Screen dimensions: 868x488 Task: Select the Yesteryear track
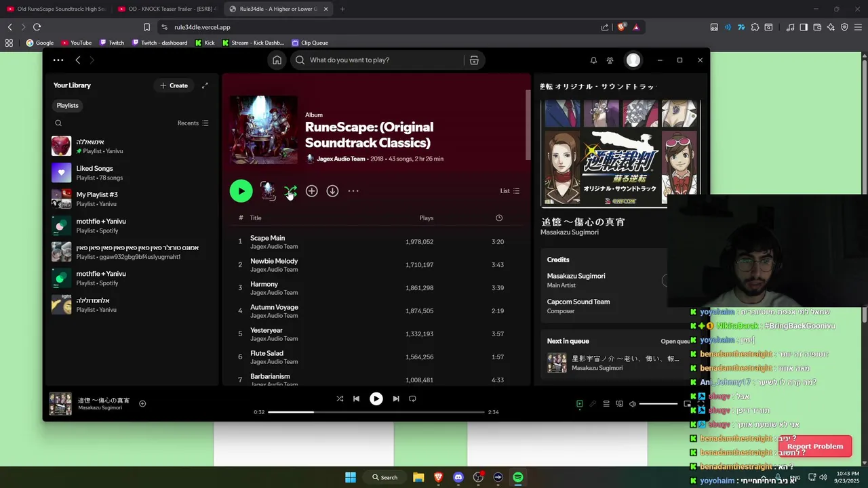tap(376, 334)
